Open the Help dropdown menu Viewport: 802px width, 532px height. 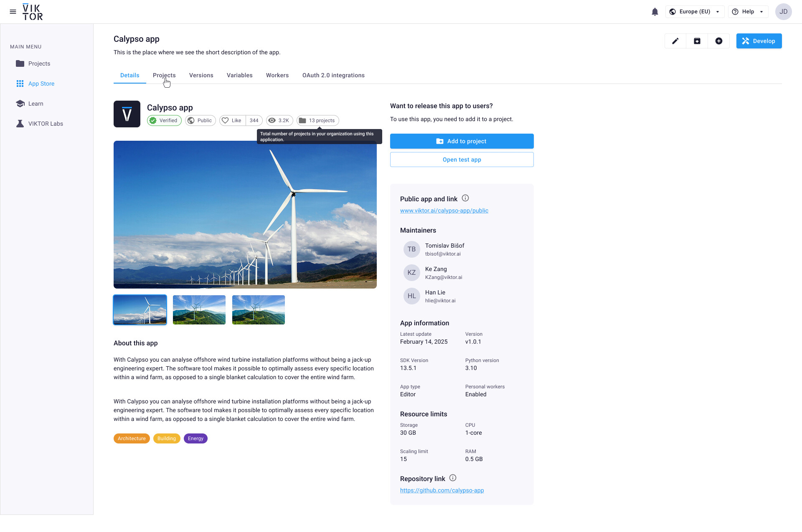coord(748,12)
